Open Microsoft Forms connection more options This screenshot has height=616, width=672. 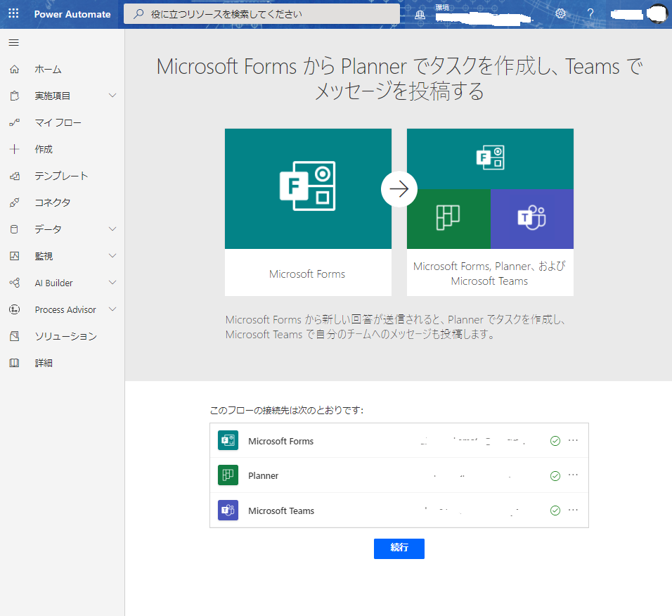point(573,440)
